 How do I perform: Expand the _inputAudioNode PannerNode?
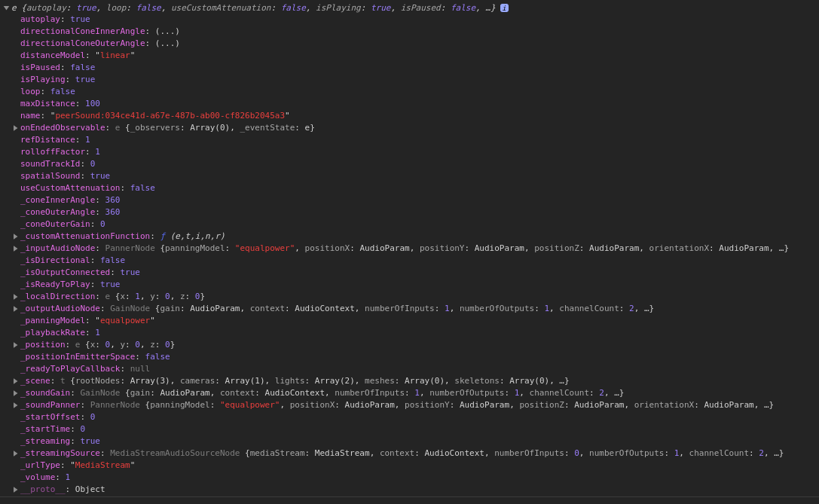coord(16,249)
